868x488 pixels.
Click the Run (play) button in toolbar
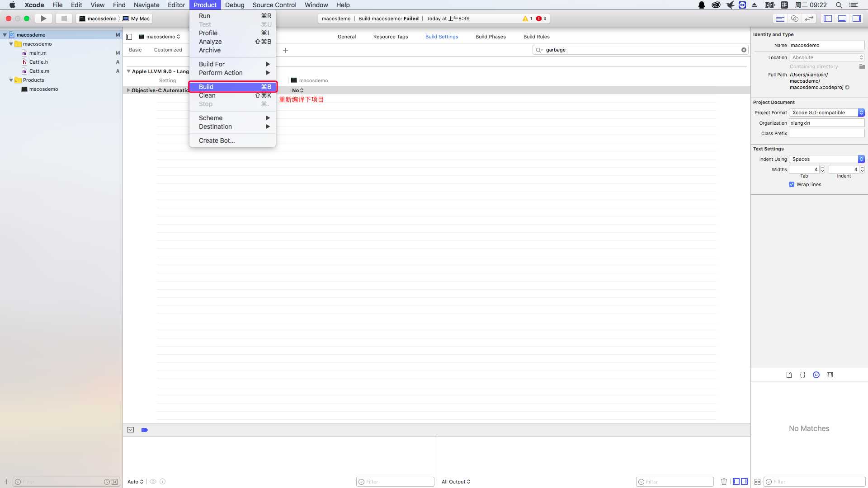43,19
